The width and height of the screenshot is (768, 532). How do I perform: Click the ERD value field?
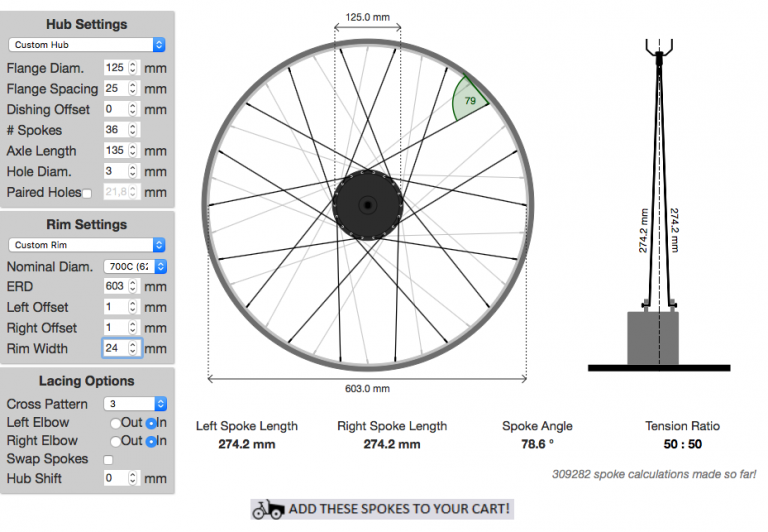click(x=117, y=287)
